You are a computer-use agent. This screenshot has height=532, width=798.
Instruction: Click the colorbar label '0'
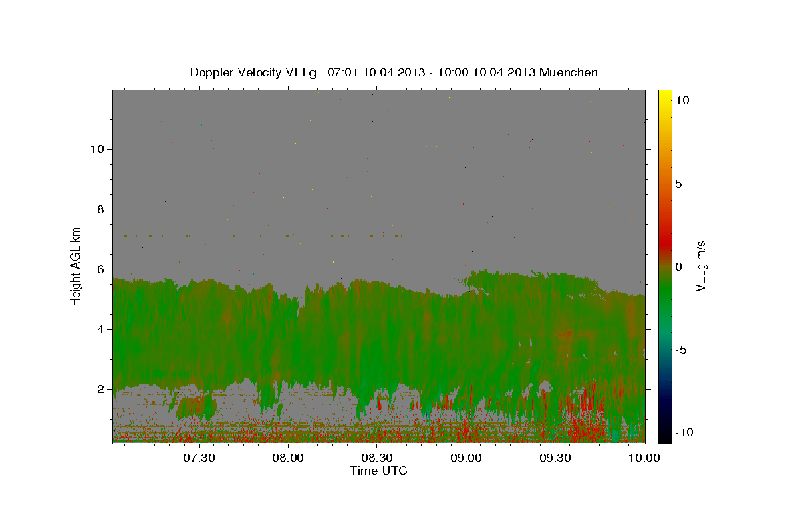[678, 267]
